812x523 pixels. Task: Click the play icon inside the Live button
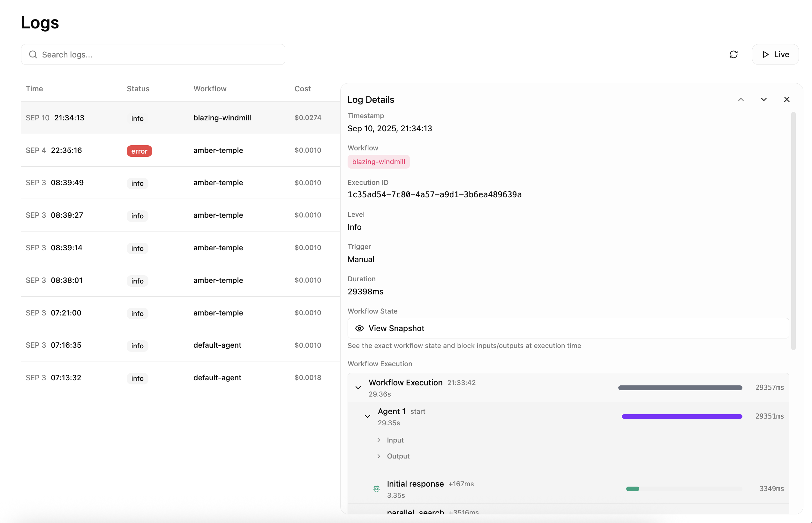765,54
